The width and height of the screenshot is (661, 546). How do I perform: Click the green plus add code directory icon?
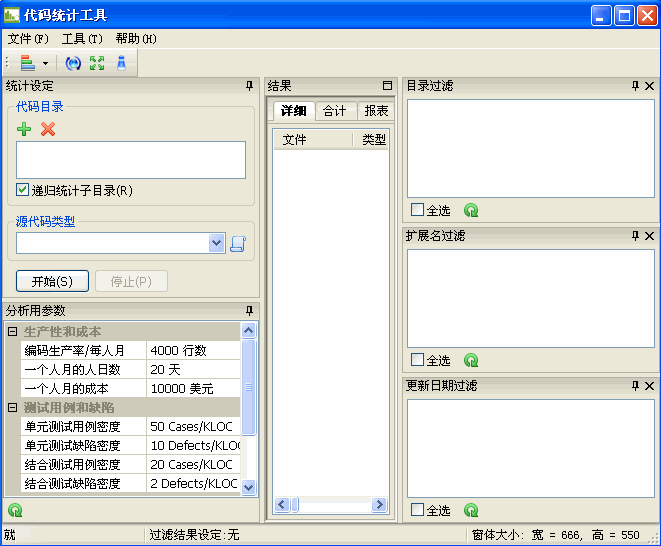(25, 129)
